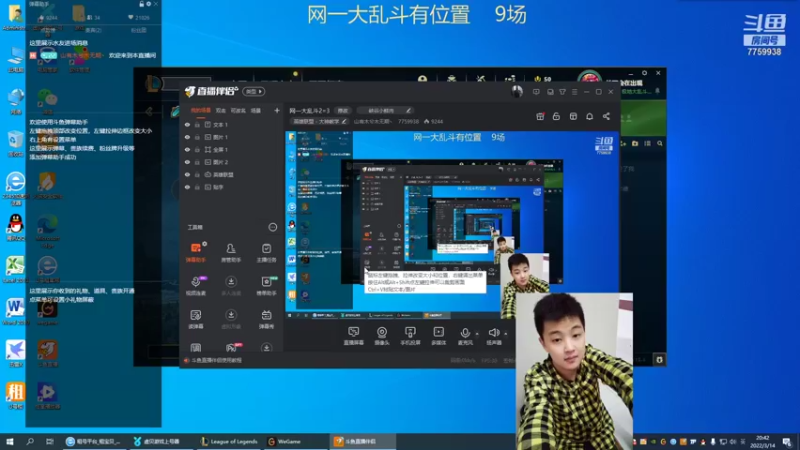Click the pencil beside 英雄联盟·大神教学 category
Image resolution: width=800 pixels, height=450 pixels.
coord(344,121)
